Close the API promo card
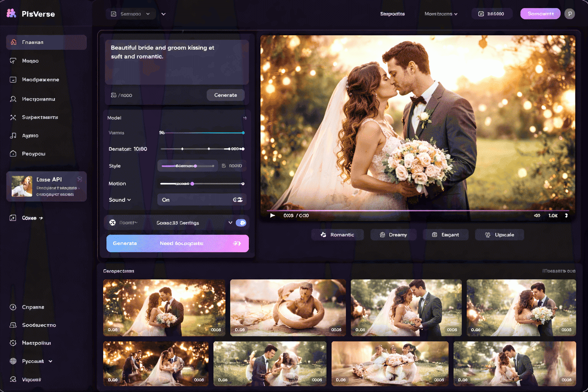588x392 pixels. [x=80, y=179]
